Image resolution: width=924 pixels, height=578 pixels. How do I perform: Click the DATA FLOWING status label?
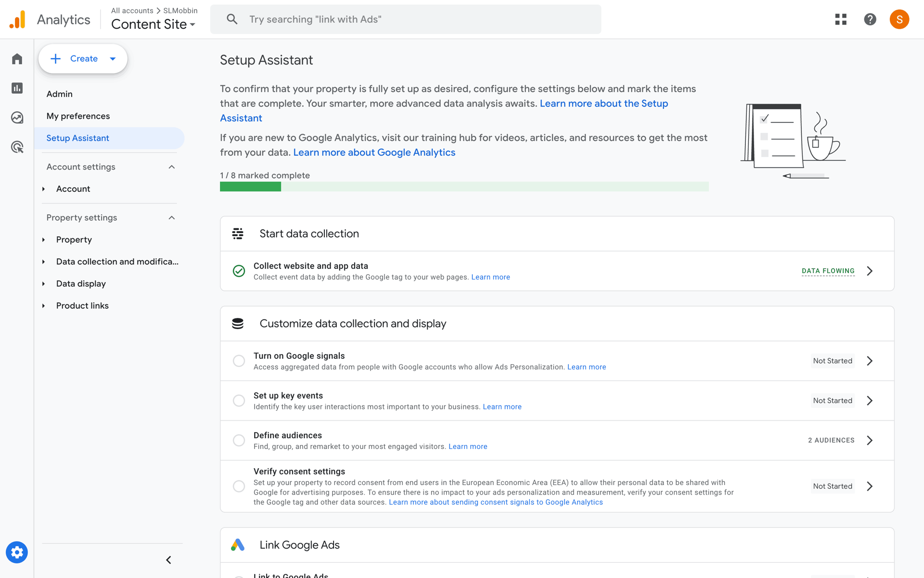[x=828, y=271]
